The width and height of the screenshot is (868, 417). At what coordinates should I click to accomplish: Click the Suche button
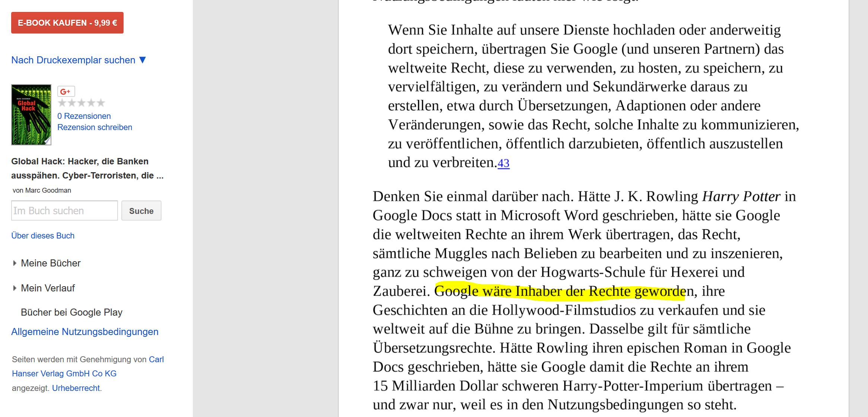point(141,211)
